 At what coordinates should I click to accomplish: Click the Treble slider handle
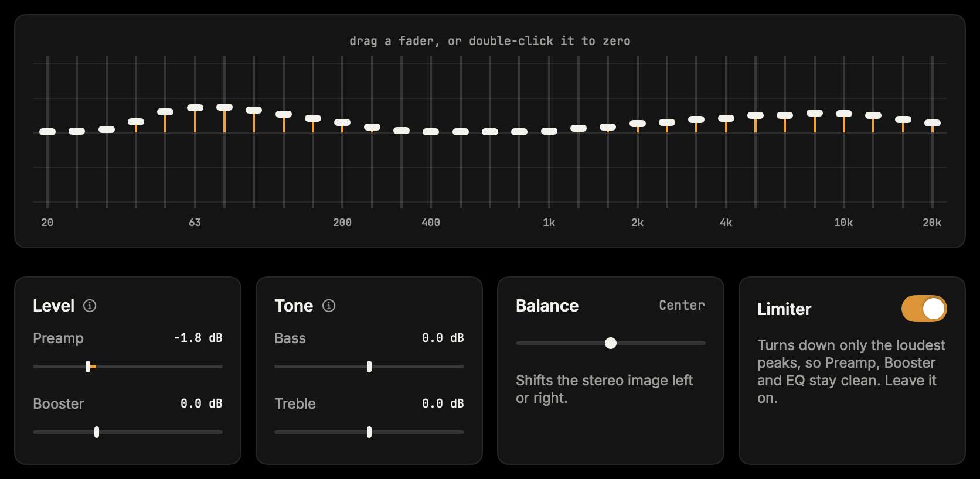[369, 432]
